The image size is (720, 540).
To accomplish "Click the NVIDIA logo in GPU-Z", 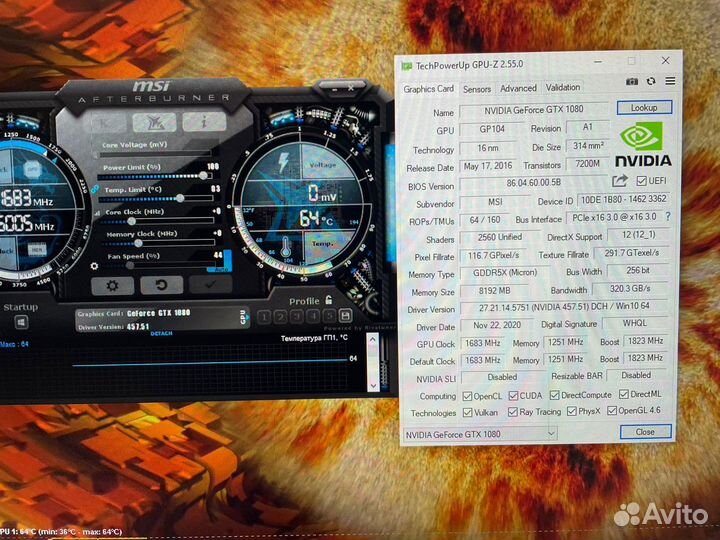I will (x=642, y=144).
